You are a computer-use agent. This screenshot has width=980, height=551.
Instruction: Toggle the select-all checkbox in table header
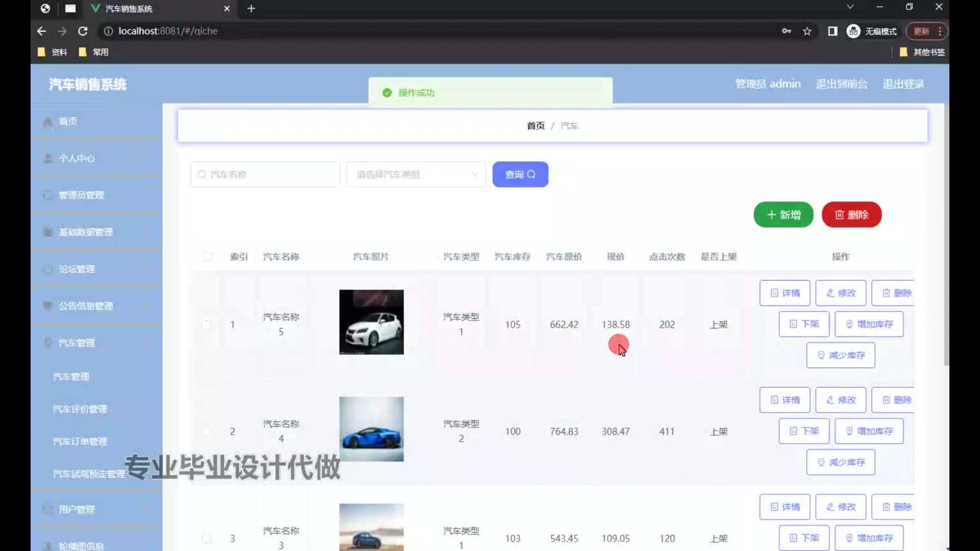coord(207,257)
